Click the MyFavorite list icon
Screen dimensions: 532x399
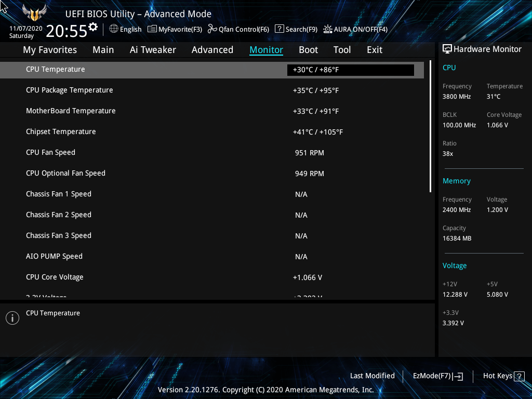click(152, 29)
